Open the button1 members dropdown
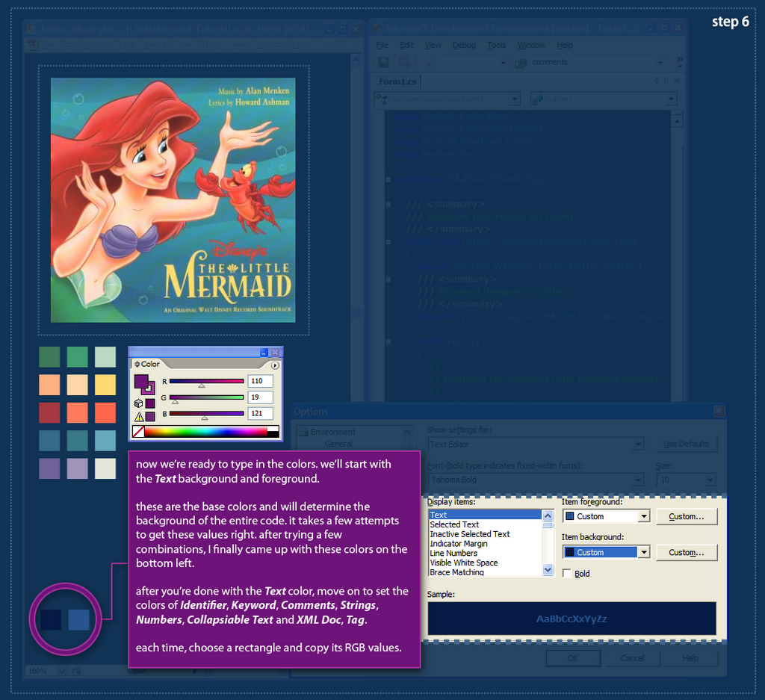The height and width of the screenshot is (700, 765). click(x=672, y=99)
